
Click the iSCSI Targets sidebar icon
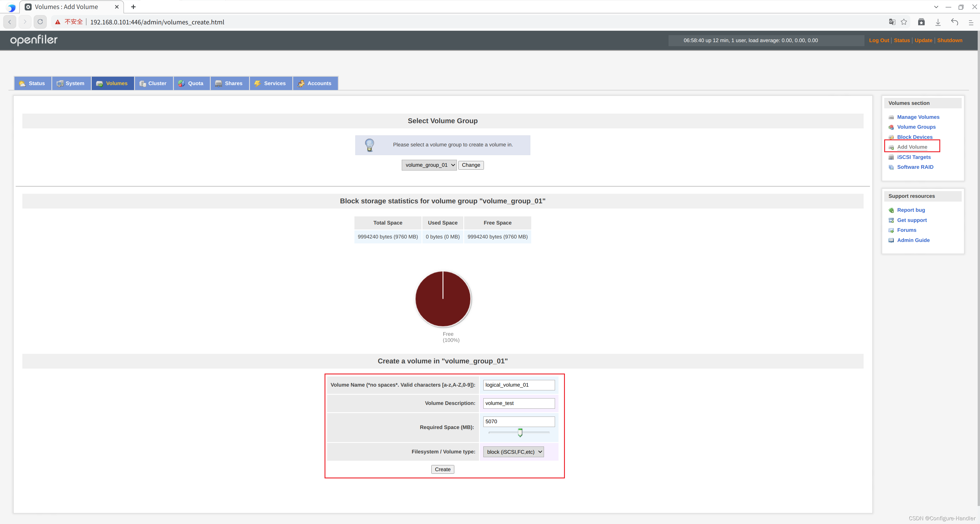[891, 157]
